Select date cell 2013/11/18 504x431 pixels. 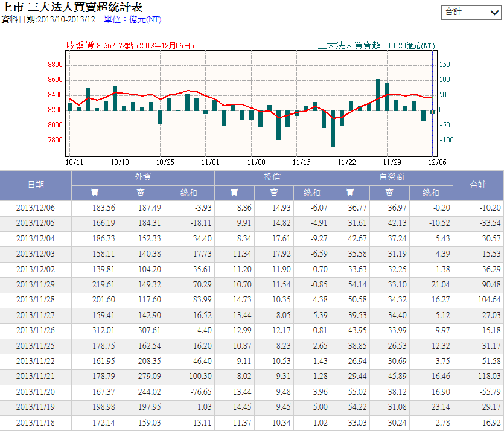coord(36,423)
